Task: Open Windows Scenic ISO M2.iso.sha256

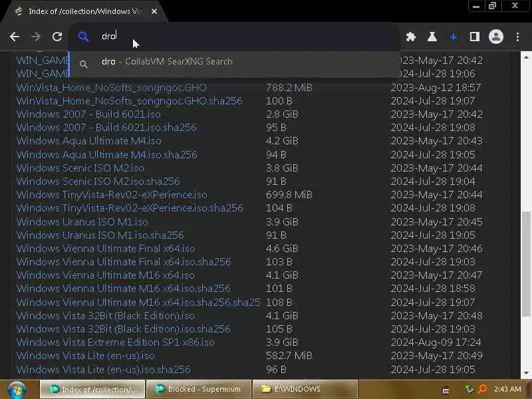Action: pos(98,181)
